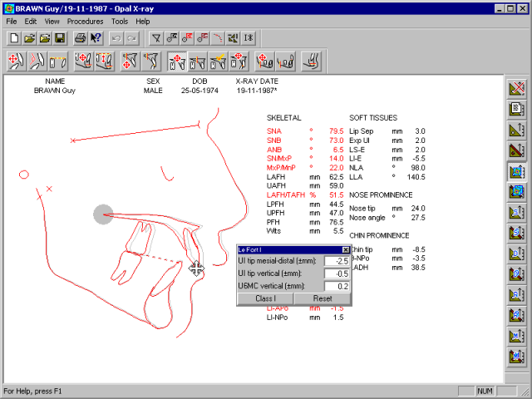Open the Help menu
The image size is (532, 399).
click(143, 22)
